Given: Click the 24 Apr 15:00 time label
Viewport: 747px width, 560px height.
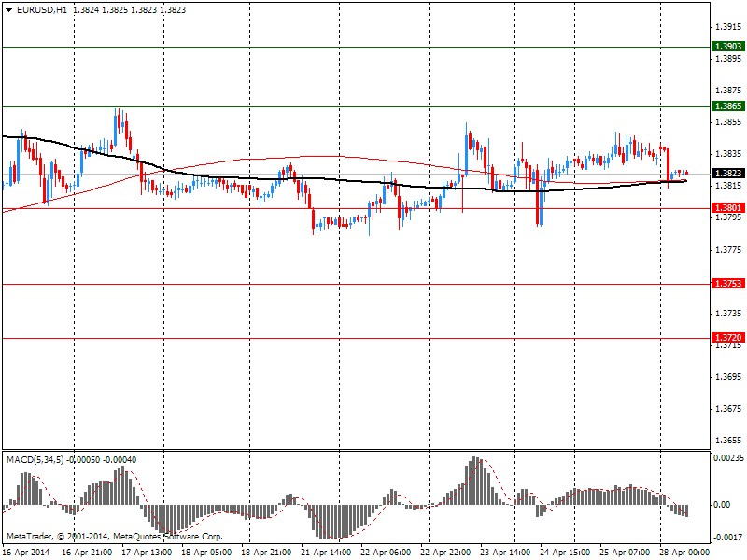Looking at the screenshot, I should [565, 553].
